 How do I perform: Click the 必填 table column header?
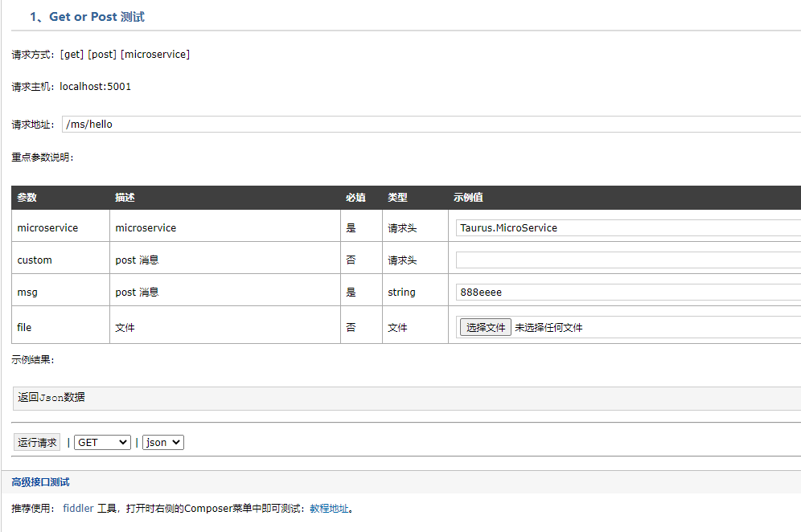[352, 197]
